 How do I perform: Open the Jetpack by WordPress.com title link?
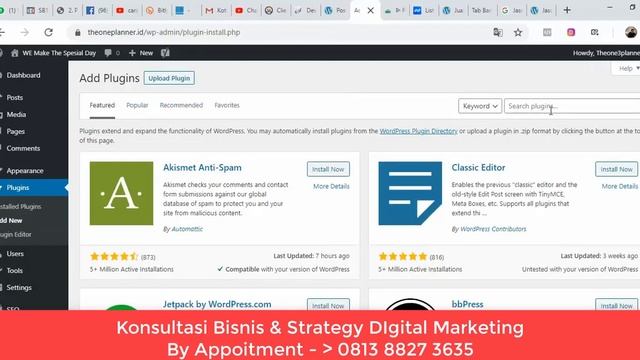tap(217, 304)
